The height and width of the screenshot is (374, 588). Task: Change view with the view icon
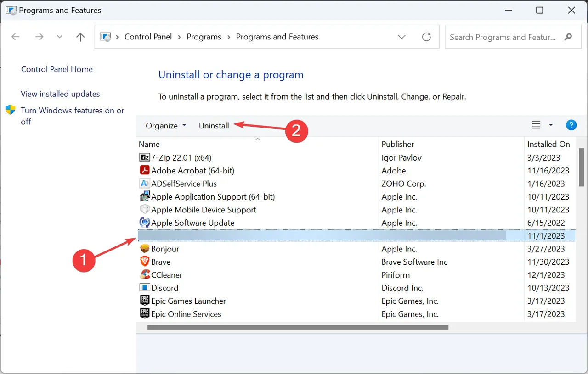536,125
